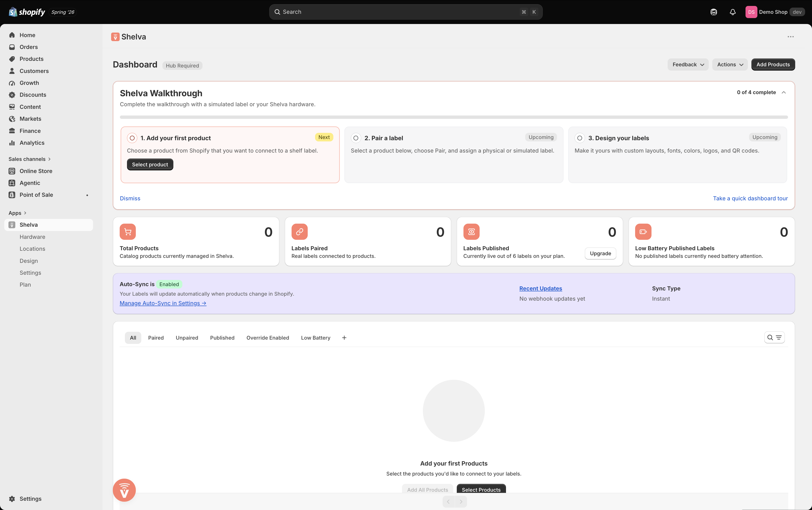Select the Shelva app in sidebar

(x=49, y=225)
